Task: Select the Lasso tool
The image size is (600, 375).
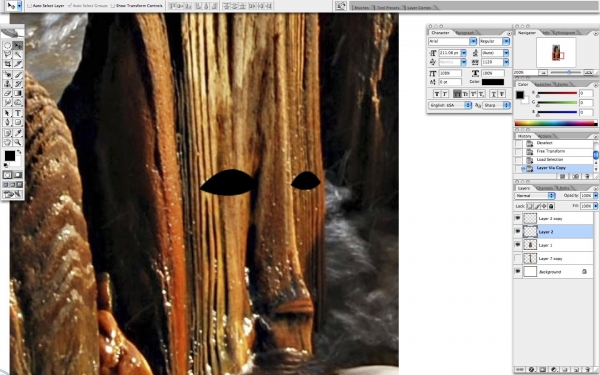Action: tap(7, 55)
